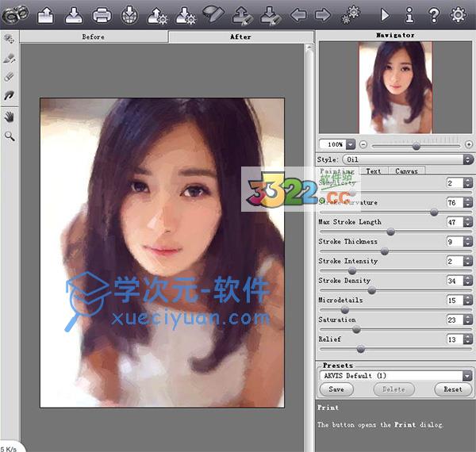Click the zoom out minus button

tap(363, 144)
